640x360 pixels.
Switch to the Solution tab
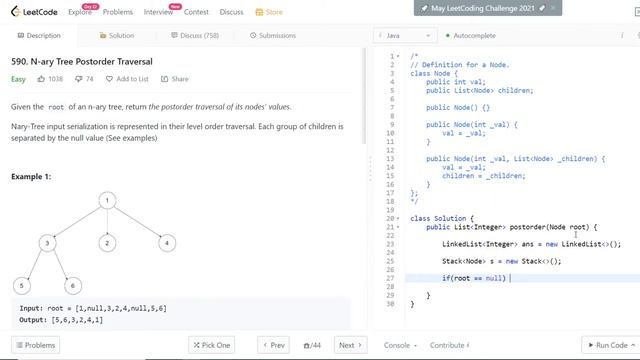[x=117, y=36]
